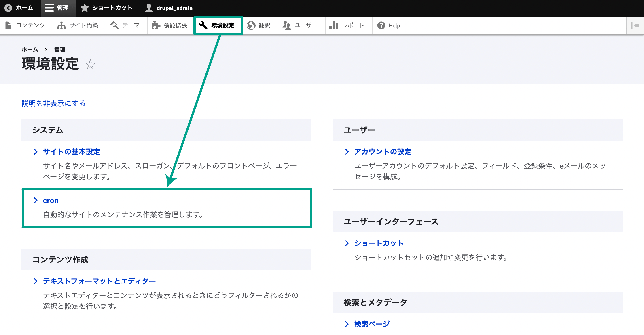Screen dimensions: 644x335
Task: Click the ユーザーインターフェース section heading
Action: pyautogui.click(x=391, y=222)
